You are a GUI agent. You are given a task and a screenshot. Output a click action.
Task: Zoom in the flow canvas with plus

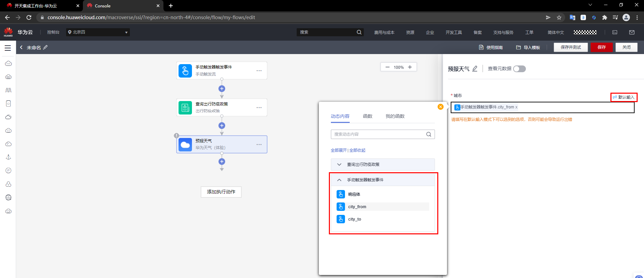tap(410, 67)
